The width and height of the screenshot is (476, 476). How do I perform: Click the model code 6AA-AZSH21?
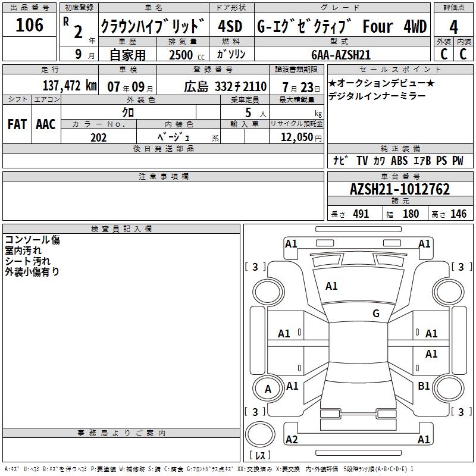341,54
